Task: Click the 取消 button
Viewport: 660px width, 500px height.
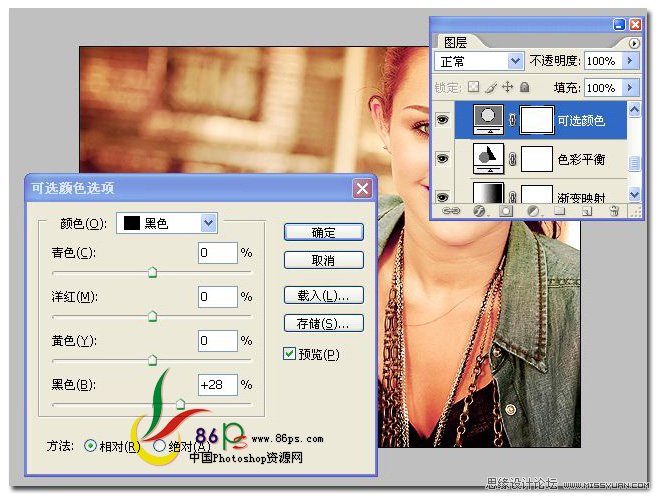Action: 324,260
